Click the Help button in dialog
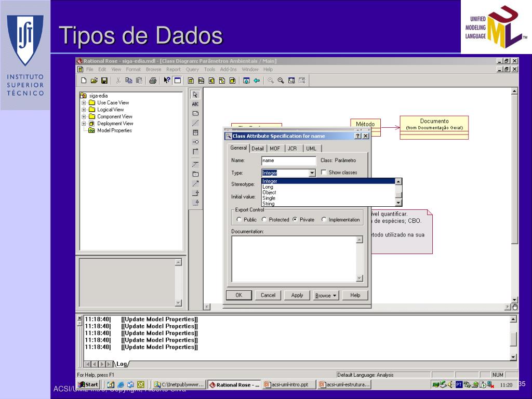The image size is (532, 399). click(355, 295)
